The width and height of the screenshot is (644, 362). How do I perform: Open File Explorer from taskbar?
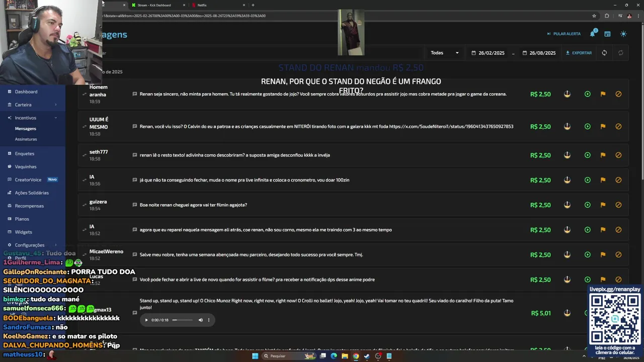point(345,356)
